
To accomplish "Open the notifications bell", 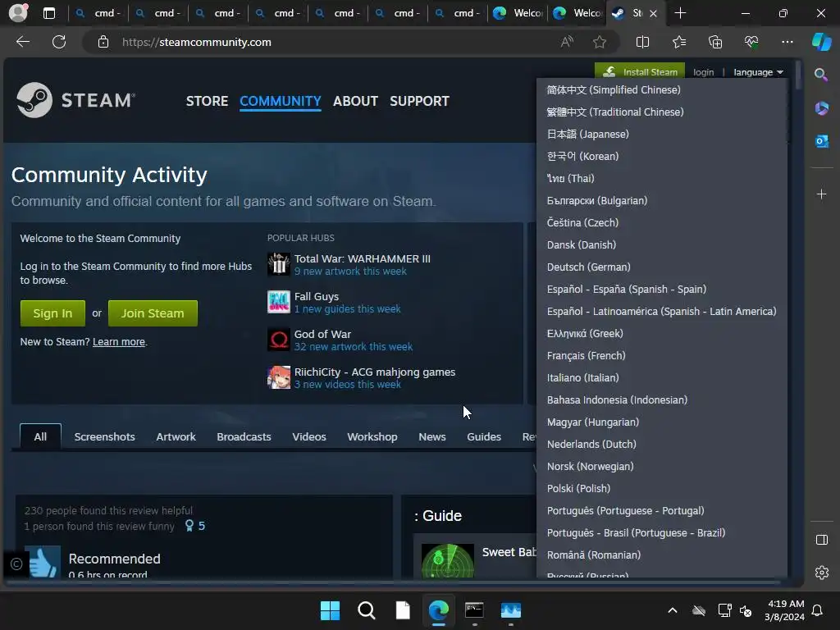I will coord(817,610).
